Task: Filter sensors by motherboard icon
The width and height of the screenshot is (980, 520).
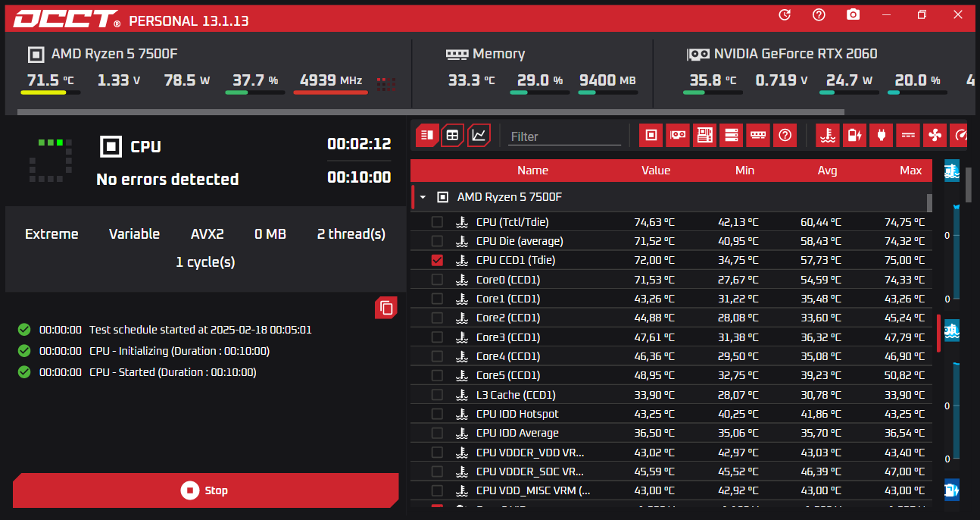Action: (x=704, y=136)
